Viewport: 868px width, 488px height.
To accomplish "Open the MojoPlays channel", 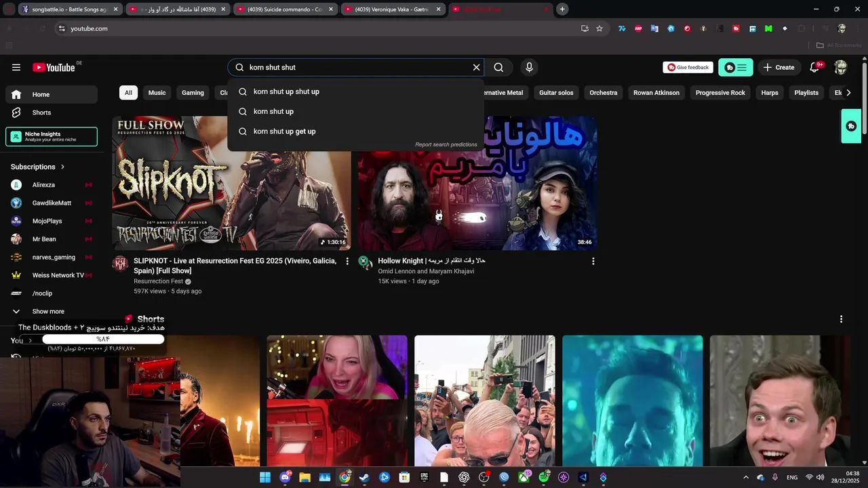I will click(x=52, y=221).
